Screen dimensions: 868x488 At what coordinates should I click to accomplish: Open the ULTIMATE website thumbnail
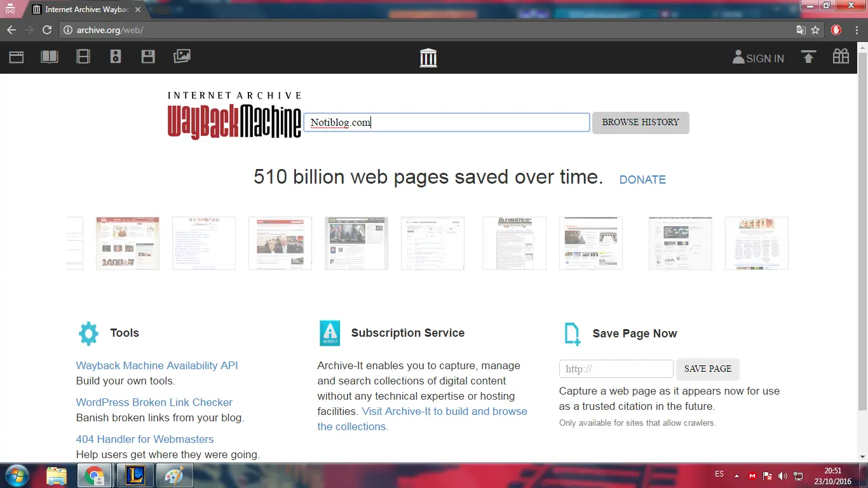[x=515, y=243]
